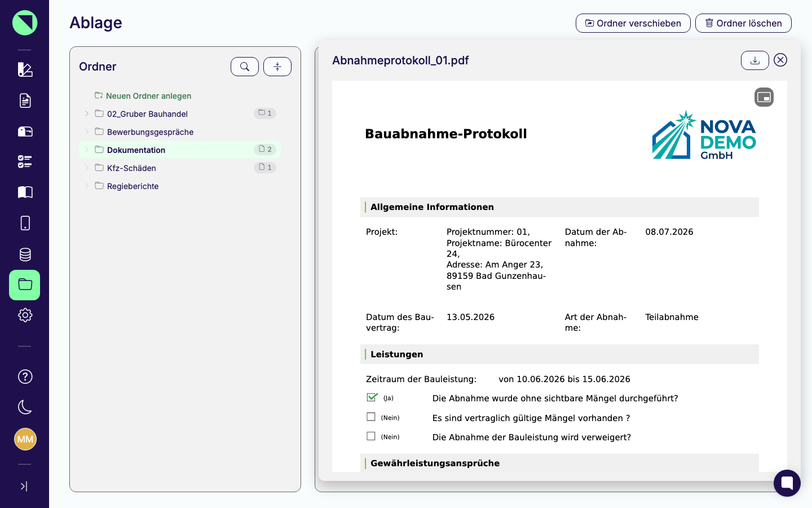The height and width of the screenshot is (508, 812).
Task: Click the Abnahmeprotokoll_01.pdf file title
Action: (400, 60)
